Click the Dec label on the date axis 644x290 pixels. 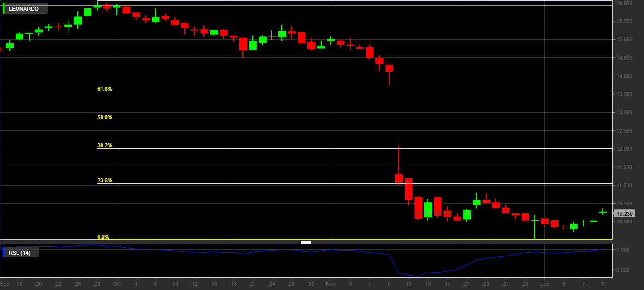click(x=545, y=283)
